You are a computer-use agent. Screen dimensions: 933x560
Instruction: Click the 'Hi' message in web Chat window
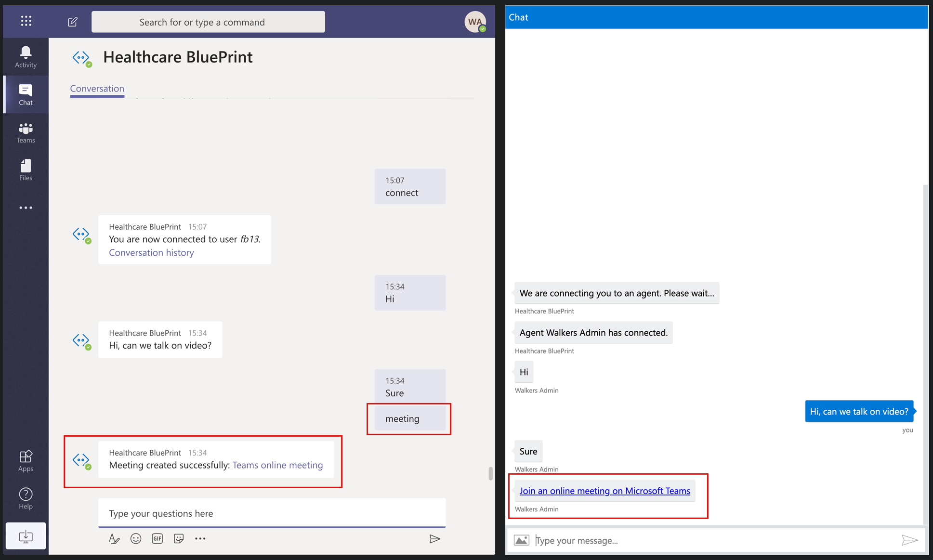click(524, 372)
